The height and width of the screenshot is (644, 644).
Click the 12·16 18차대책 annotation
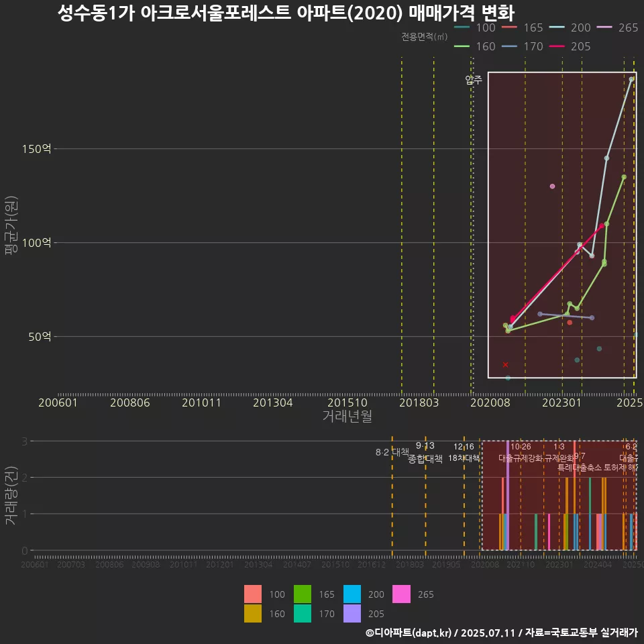tap(464, 452)
